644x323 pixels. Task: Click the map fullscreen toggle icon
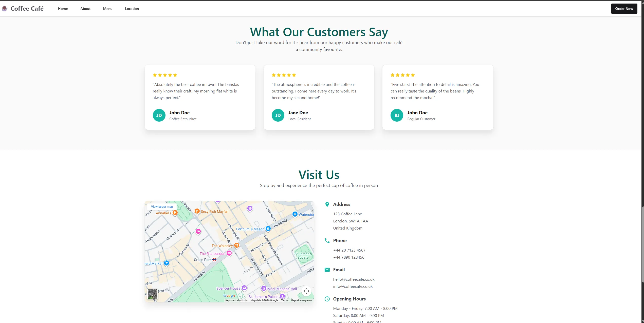[306, 291]
